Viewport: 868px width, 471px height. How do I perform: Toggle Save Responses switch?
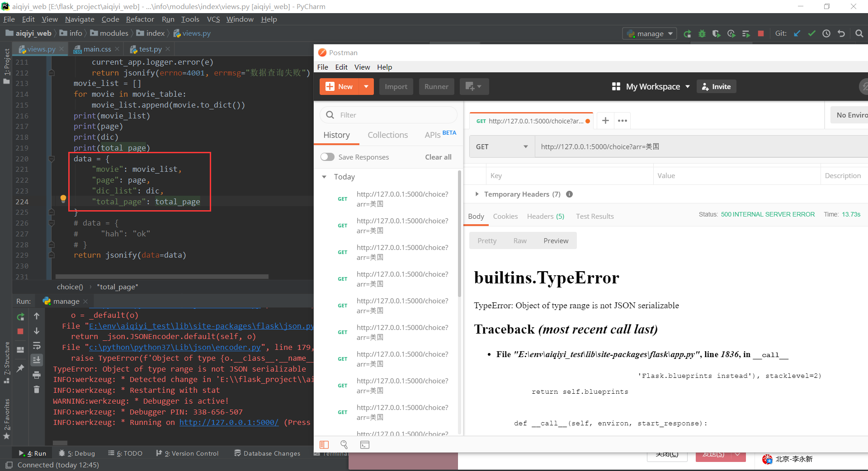coord(327,157)
